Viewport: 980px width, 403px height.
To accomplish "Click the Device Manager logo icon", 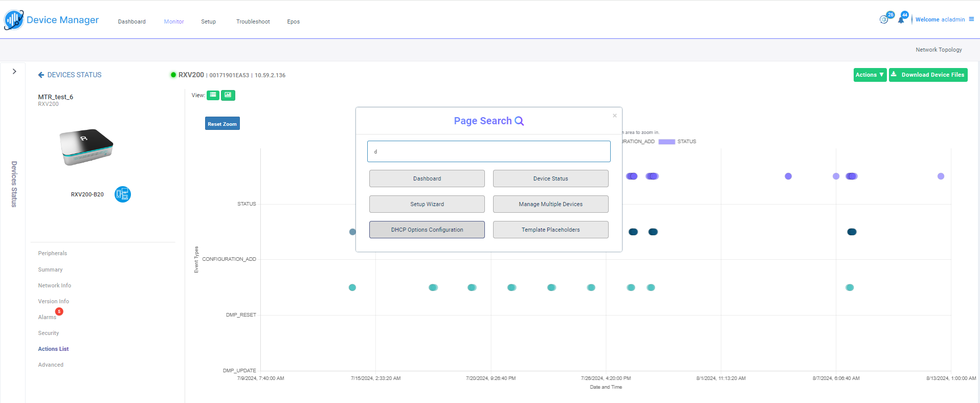I will (14, 20).
